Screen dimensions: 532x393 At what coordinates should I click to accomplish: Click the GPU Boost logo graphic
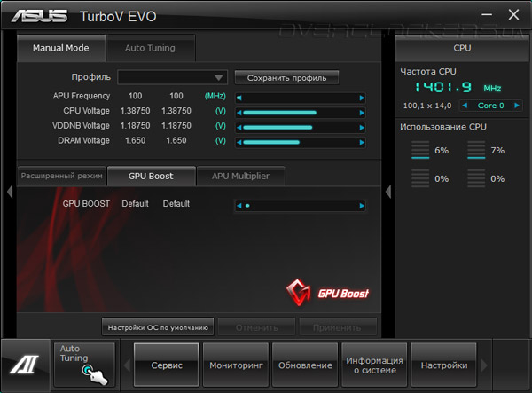point(327,292)
